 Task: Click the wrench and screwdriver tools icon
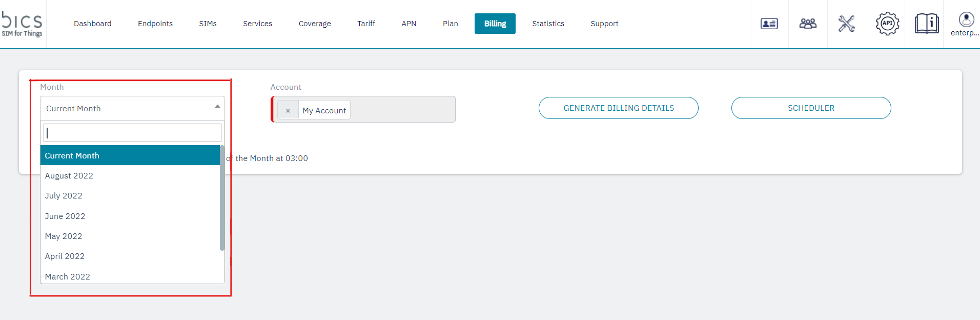(x=846, y=24)
